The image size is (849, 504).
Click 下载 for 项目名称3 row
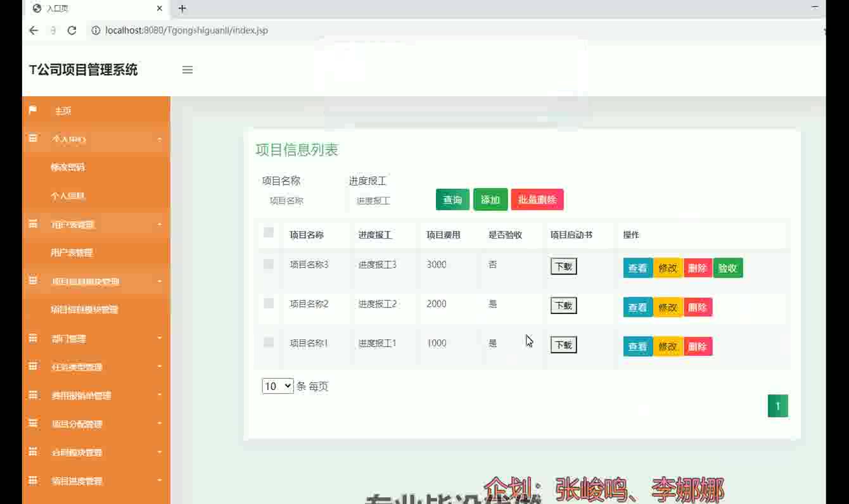563,267
